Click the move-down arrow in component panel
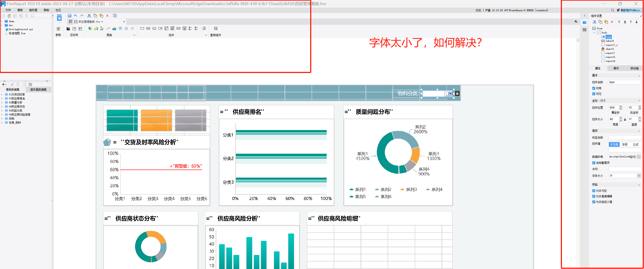The height and width of the screenshot is (269, 644). coord(636,22)
